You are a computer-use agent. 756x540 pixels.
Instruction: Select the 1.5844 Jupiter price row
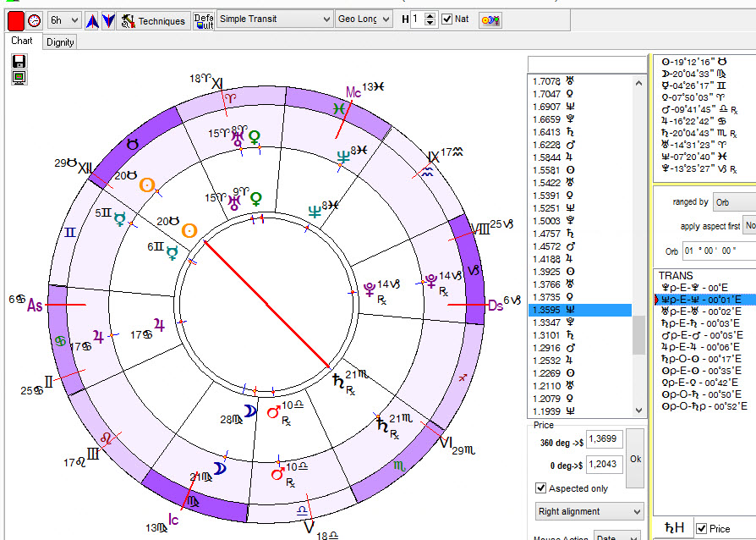click(580, 157)
